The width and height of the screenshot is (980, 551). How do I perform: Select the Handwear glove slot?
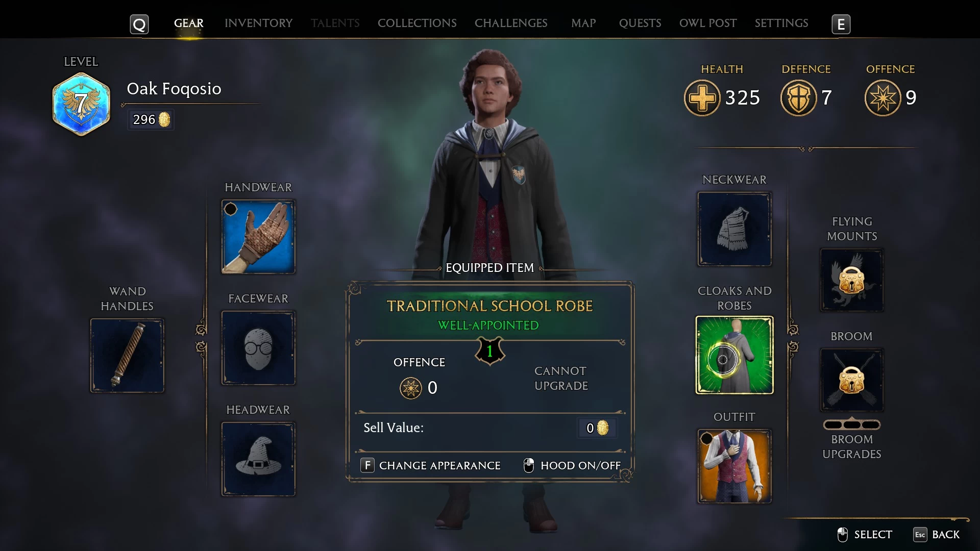coord(258,237)
